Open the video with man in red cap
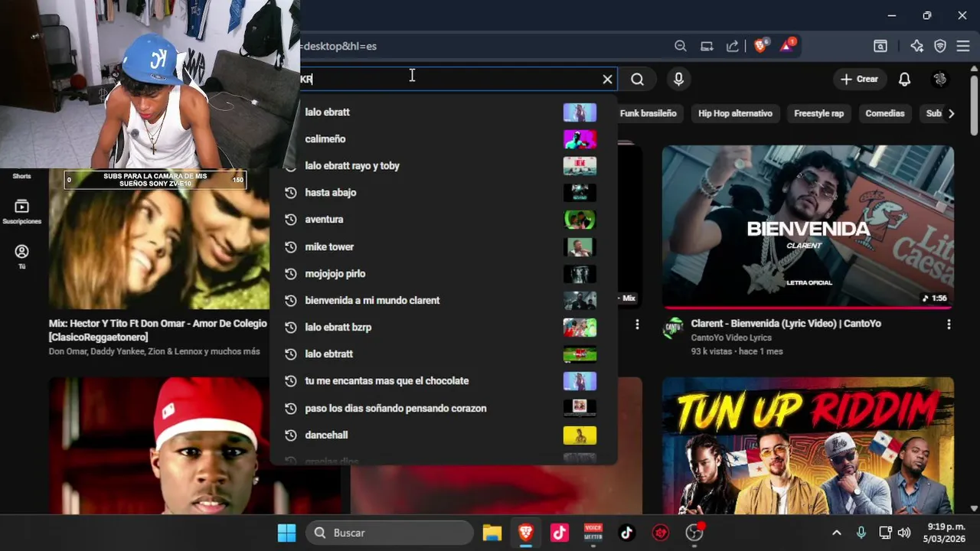This screenshot has width=980, height=551. tap(159, 445)
